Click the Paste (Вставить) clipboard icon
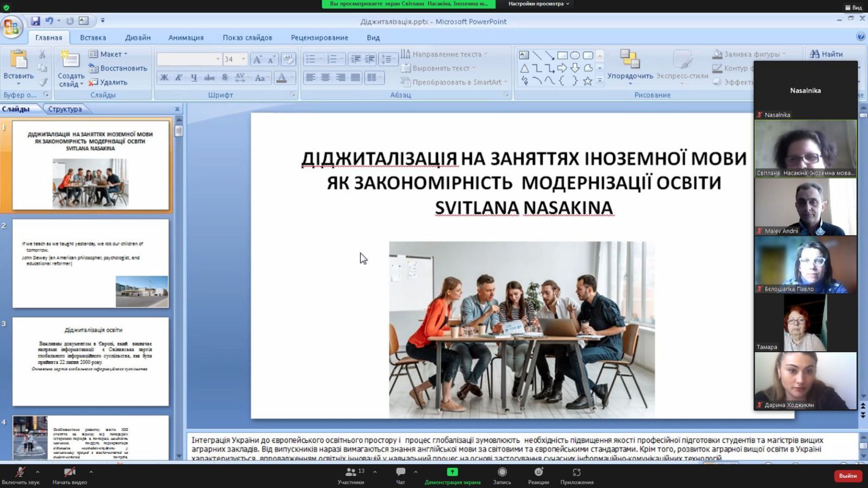Viewport: 868px width, 488px height. pyautogui.click(x=18, y=61)
